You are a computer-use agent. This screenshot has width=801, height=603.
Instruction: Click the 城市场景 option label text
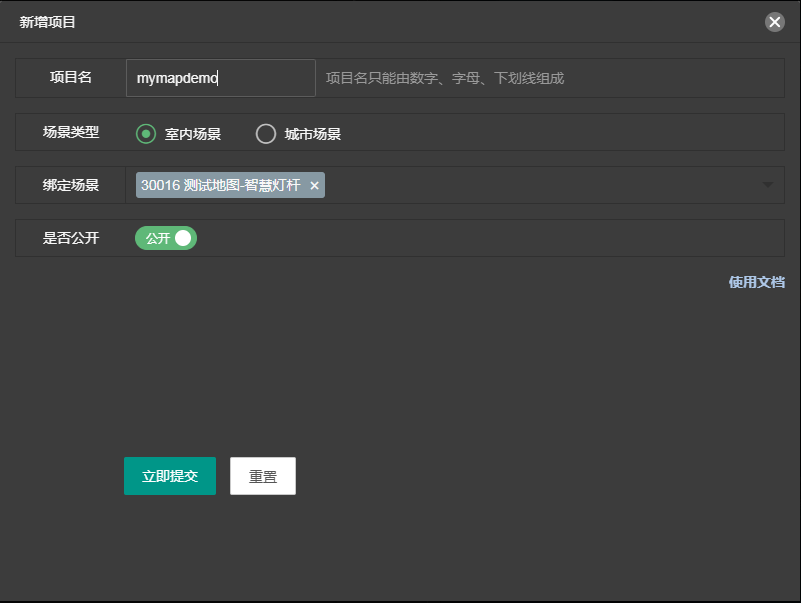click(313, 134)
